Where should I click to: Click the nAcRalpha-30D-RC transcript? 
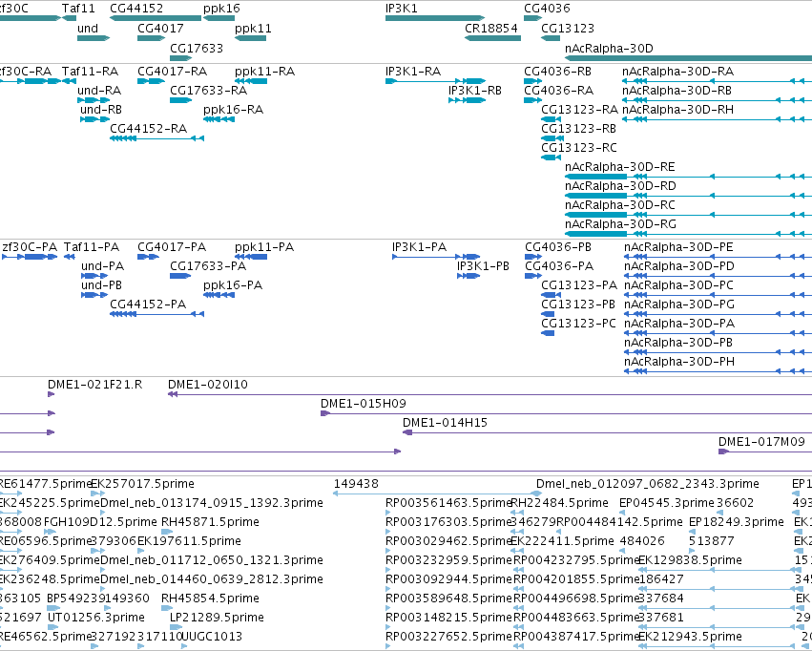[x=688, y=215]
